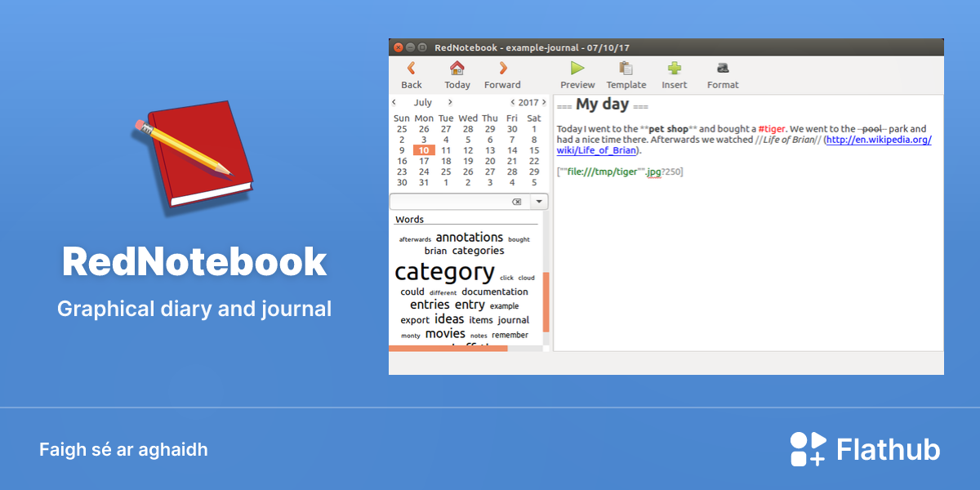Select July 4 in the calendar
The width and height of the screenshot is (980, 490).
pos(446,140)
